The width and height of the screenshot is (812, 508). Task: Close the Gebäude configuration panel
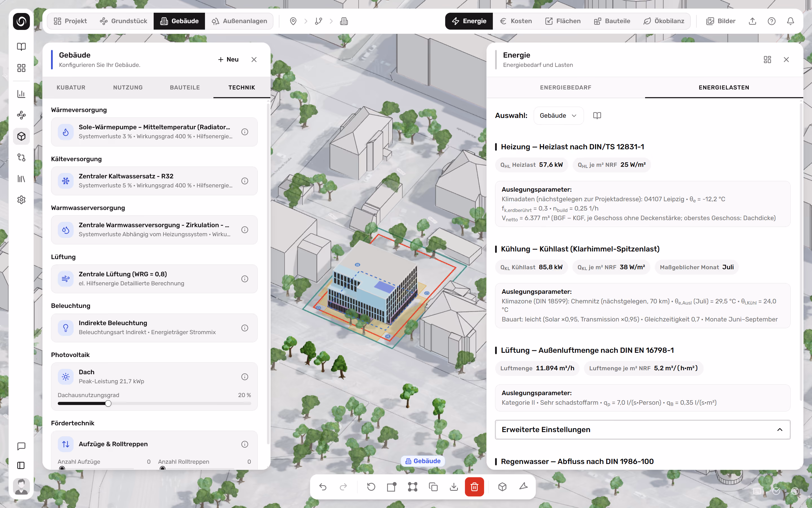(x=254, y=60)
